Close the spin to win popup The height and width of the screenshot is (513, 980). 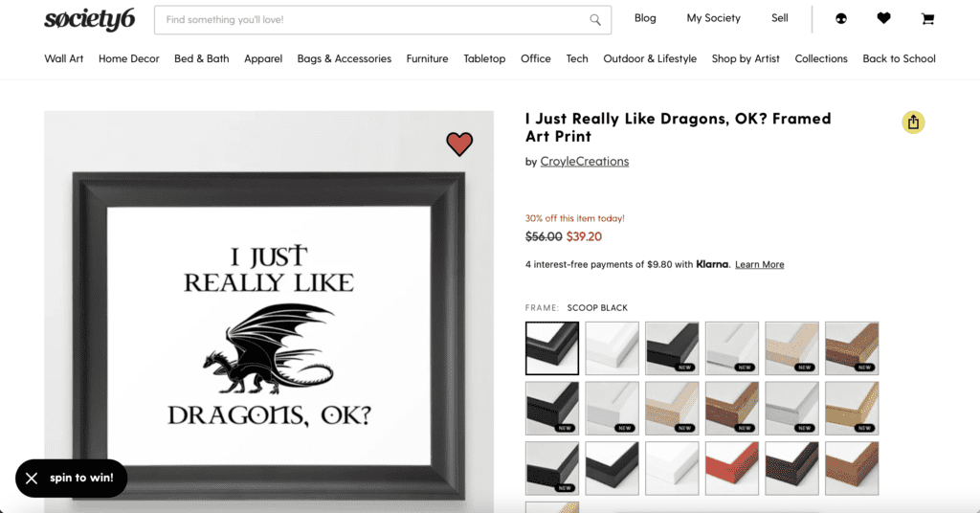click(32, 478)
